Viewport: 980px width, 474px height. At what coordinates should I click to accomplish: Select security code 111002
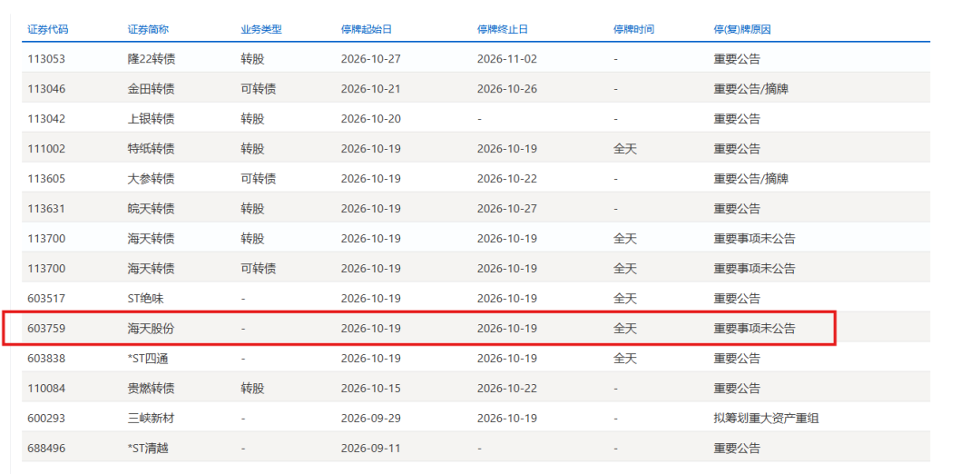46,150
